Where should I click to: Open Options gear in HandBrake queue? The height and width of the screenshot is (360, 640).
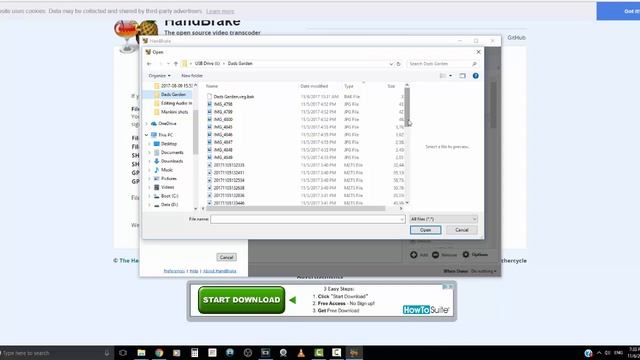point(466,255)
